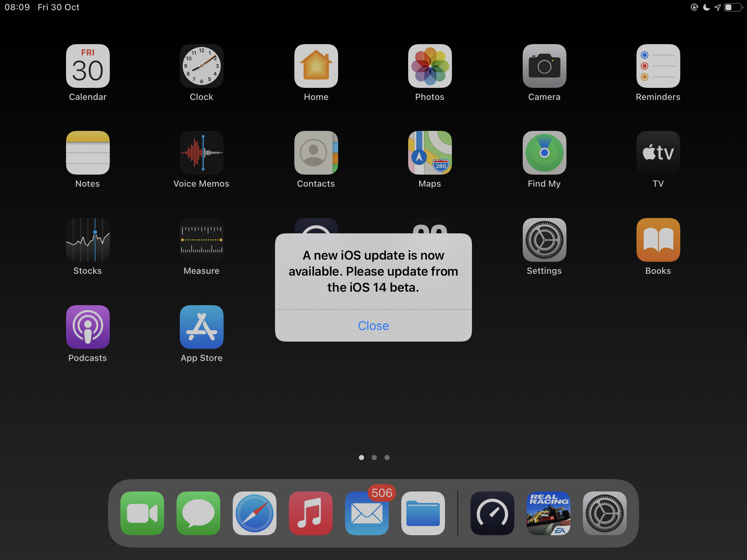747x560 pixels.
Task: Open the Apple TV app
Action: click(658, 153)
